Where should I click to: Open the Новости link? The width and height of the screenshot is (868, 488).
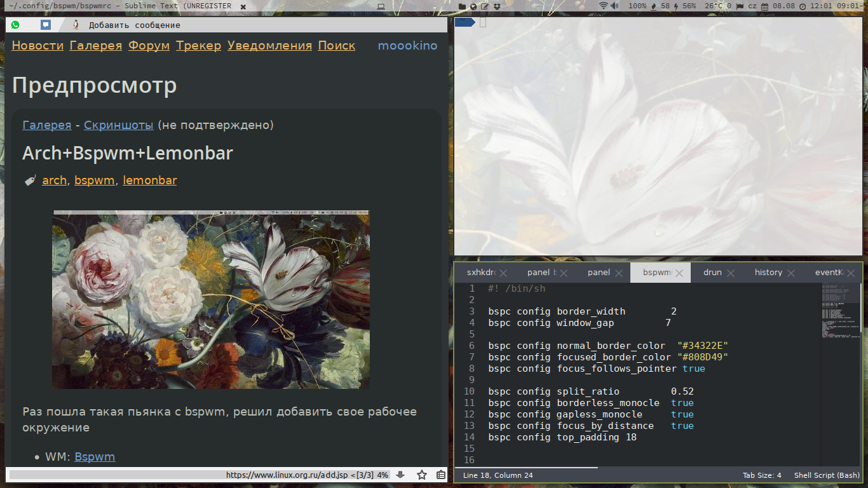(37, 46)
